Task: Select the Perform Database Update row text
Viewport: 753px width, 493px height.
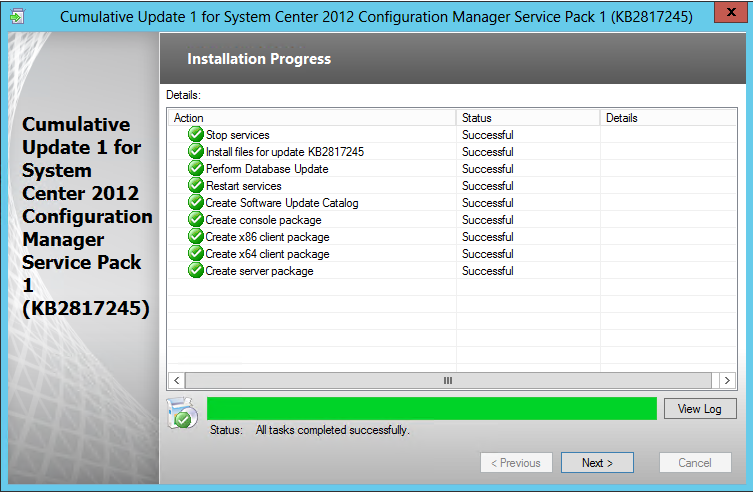Action: point(267,169)
